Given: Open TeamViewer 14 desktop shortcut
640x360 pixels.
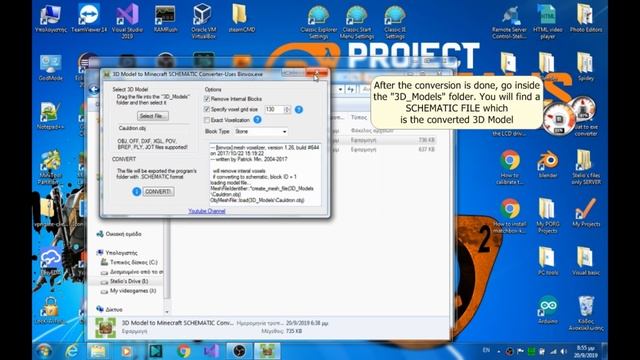Looking at the screenshot, I should point(89,18).
